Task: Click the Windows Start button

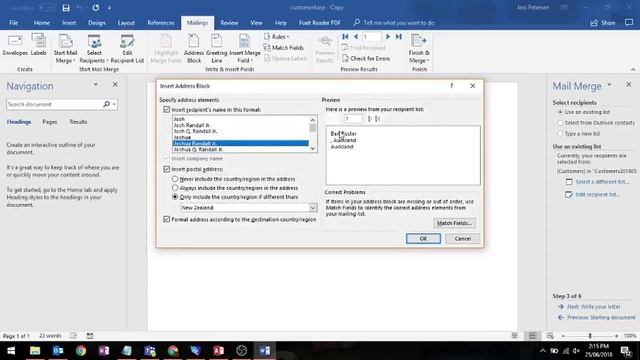Action: 11,351
